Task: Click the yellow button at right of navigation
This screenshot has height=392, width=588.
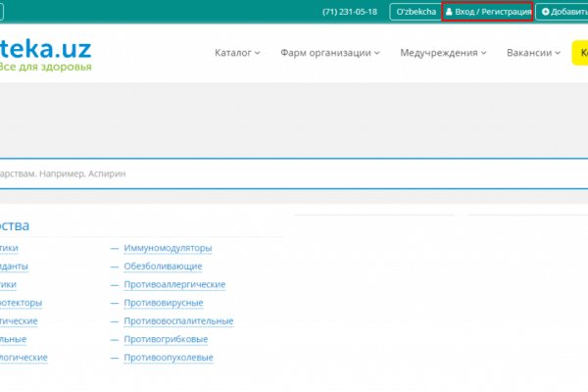Action: tap(579, 53)
